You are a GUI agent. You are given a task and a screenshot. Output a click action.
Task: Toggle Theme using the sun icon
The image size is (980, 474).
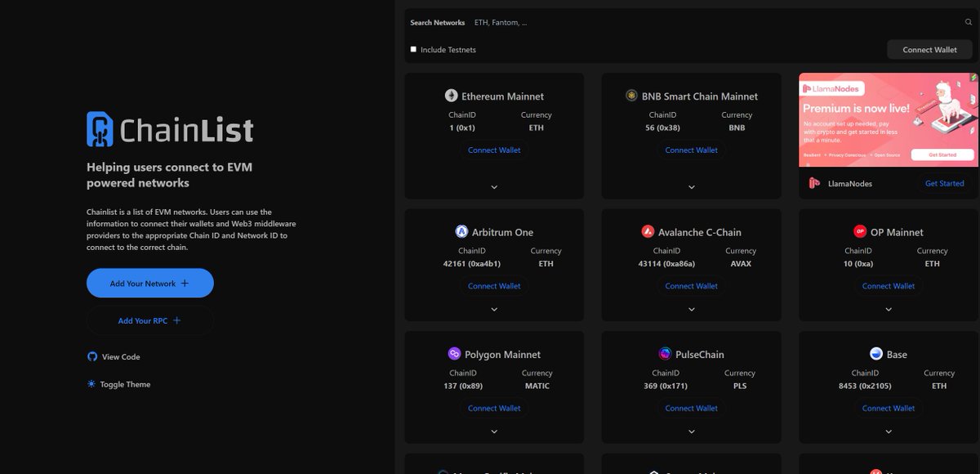[91, 384]
